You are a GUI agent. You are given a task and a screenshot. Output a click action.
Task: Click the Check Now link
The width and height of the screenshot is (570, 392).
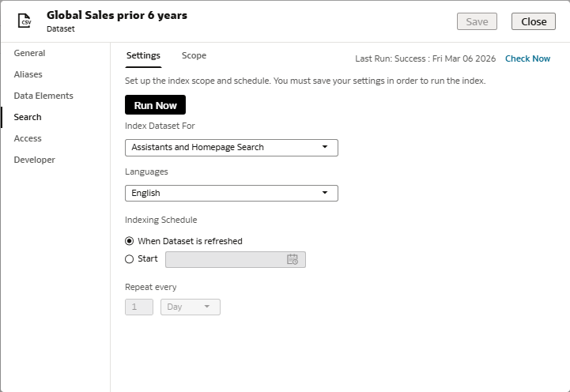(527, 58)
